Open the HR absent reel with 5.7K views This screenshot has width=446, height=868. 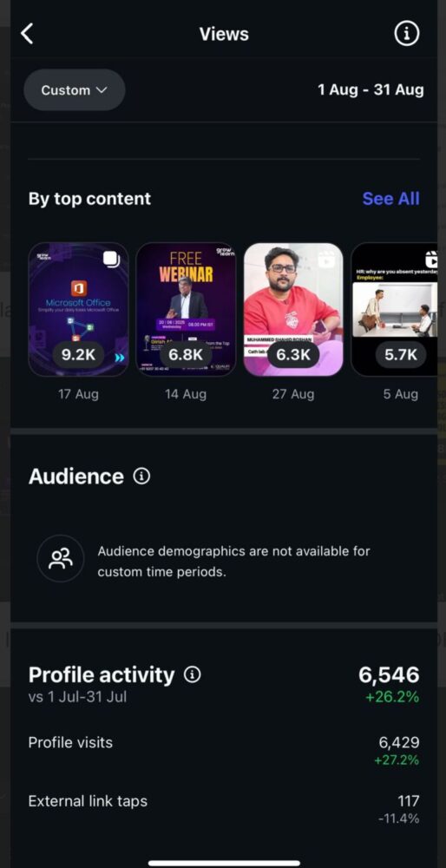pyautogui.click(x=394, y=310)
